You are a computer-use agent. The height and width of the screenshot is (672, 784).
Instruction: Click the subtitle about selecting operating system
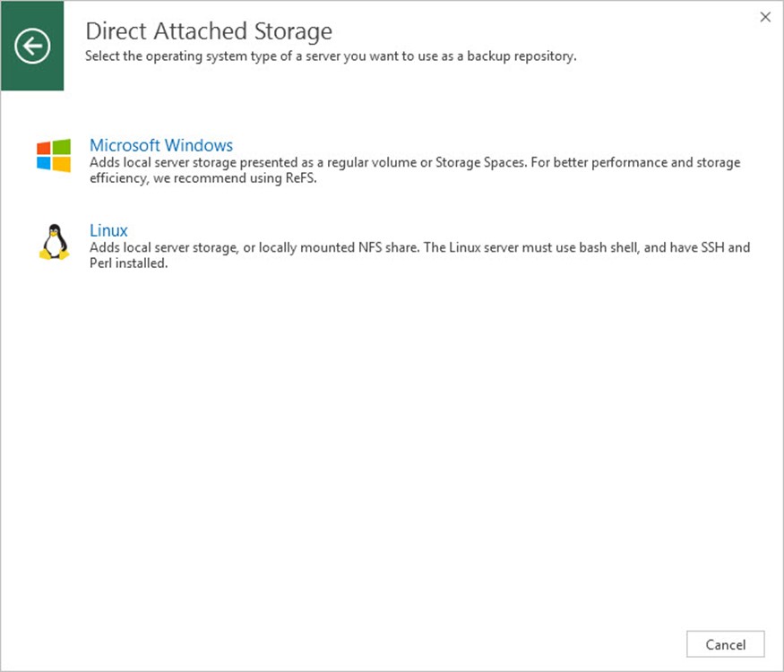pyautogui.click(x=330, y=56)
